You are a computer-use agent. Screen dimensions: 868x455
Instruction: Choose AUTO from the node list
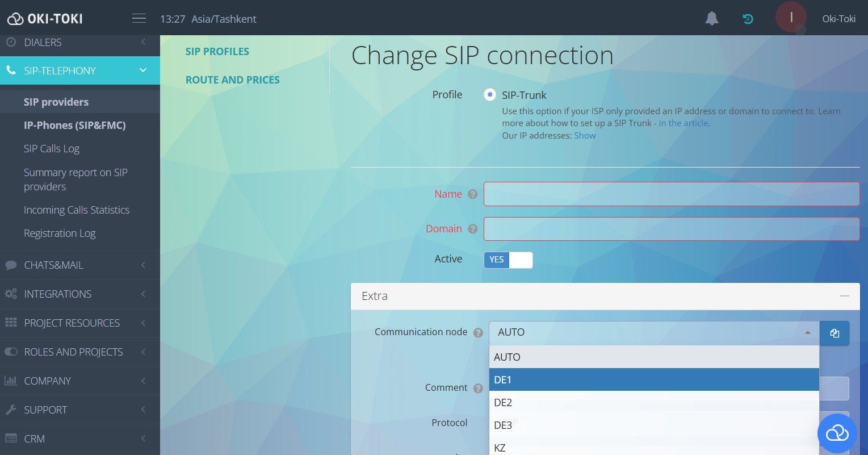[654, 357]
